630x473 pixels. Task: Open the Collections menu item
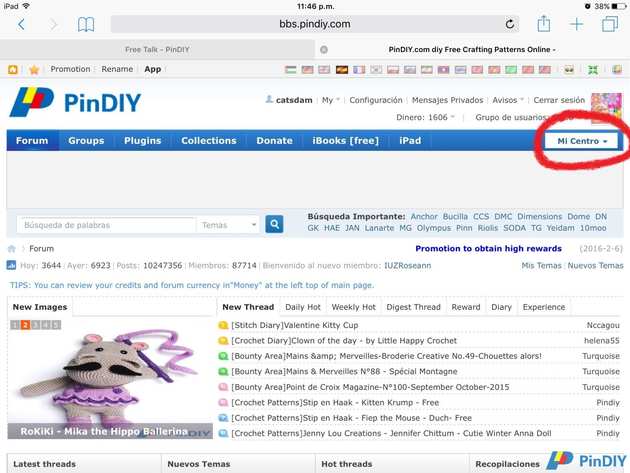(x=208, y=141)
